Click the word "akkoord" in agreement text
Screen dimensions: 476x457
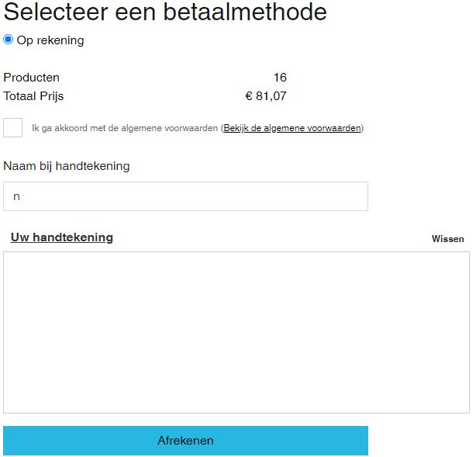coord(71,128)
